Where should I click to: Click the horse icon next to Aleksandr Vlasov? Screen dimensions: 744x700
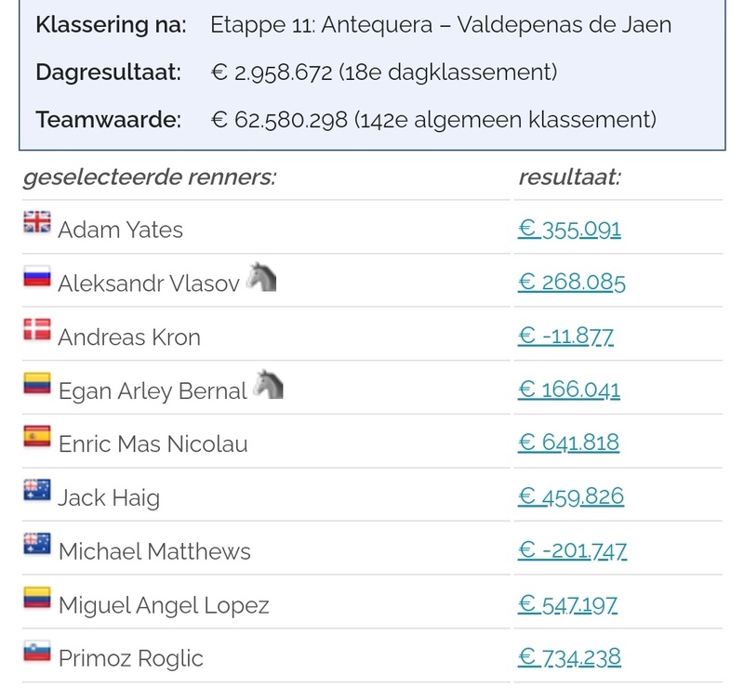[261, 277]
